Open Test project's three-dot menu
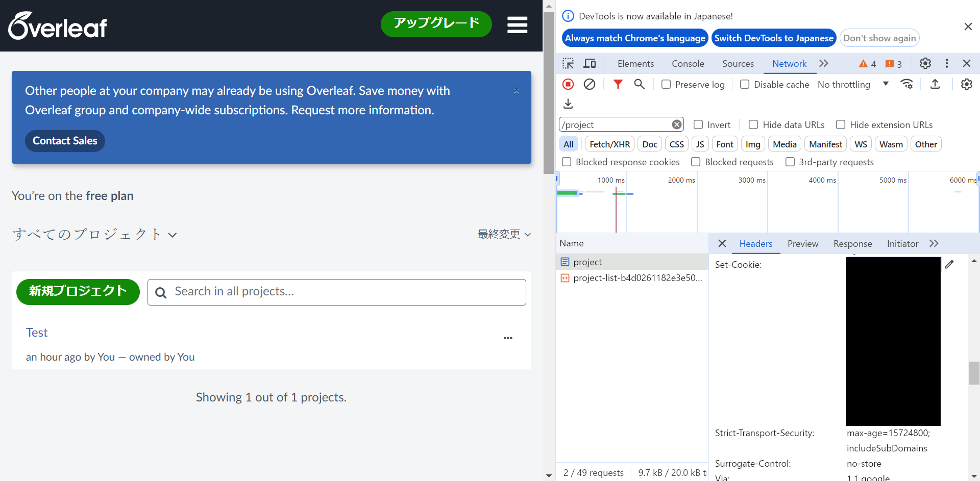This screenshot has height=481, width=980. (508, 338)
